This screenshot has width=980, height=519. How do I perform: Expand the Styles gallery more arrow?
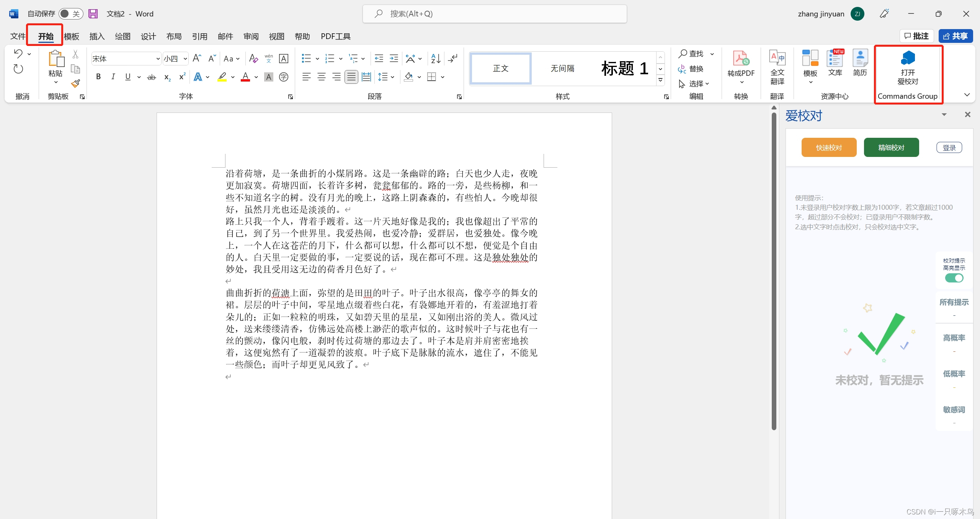pos(660,80)
